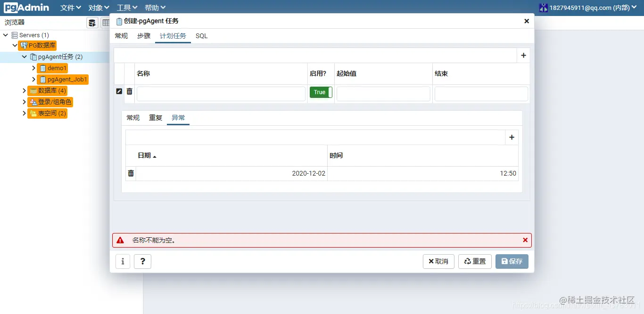The image size is (644, 314).
Task: Expand the 登录/组角色 node
Action: pyautogui.click(x=24, y=102)
